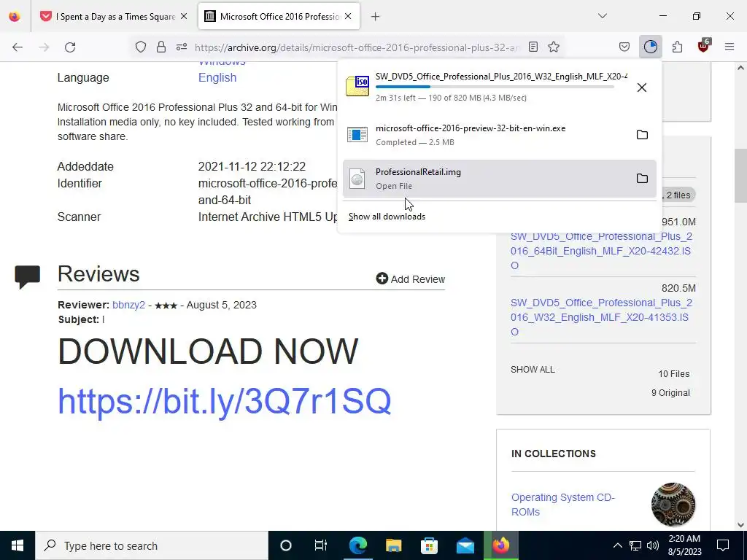Open reviewer bbnzy2 profile link
This screenshot has height=560, width=747.
pyautogui.click(x=128, y=305)
